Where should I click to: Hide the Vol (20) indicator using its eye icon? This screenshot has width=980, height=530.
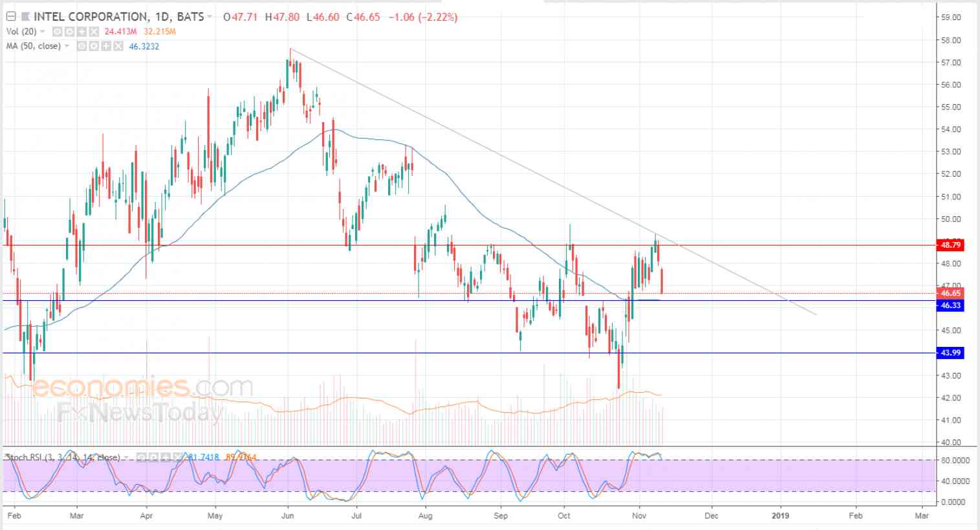[x=57, y=32]
